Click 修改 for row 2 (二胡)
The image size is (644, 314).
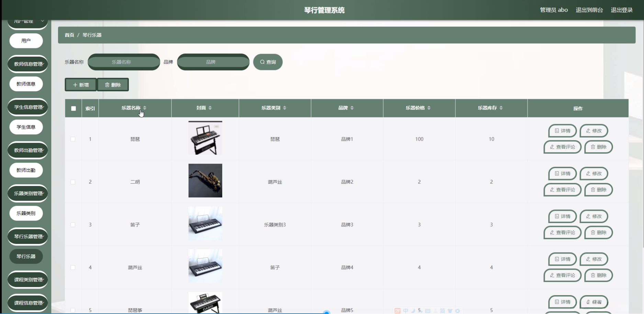pos(594,174)
